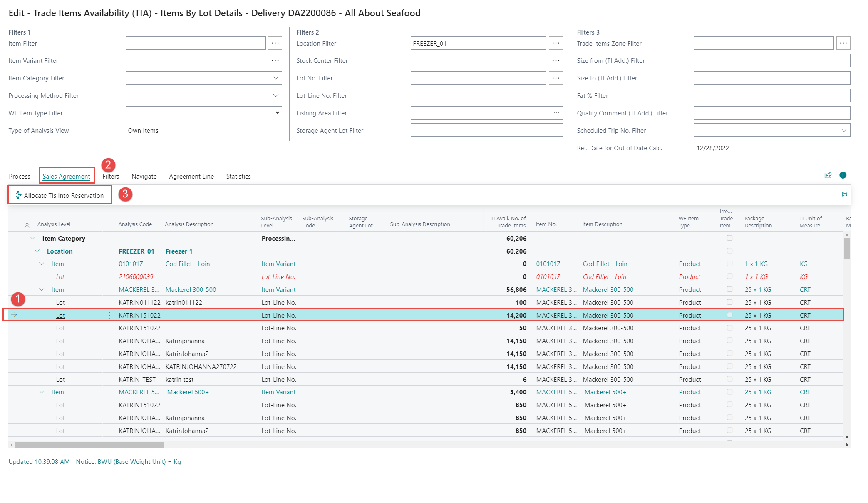Toggle checkbox in Mackerel 500+ Item row
868x503 pixels.
pos(729,392)
